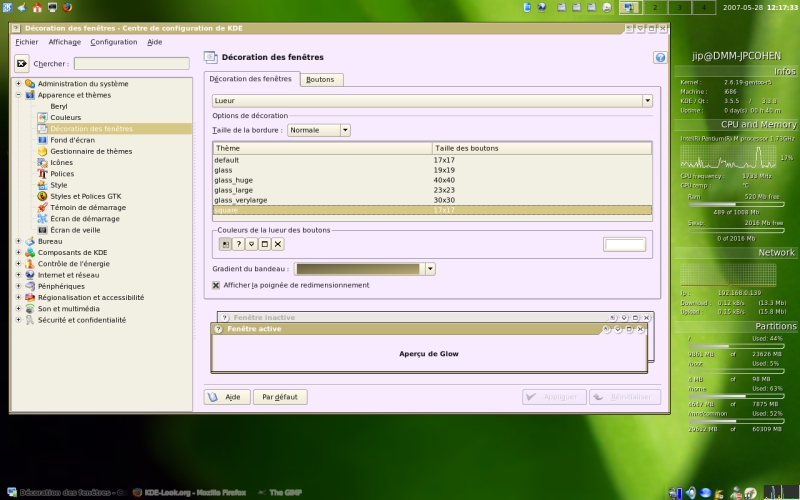
Task: Expand Contrôle de l'énergie node
Action: click(x=18, y=263)
